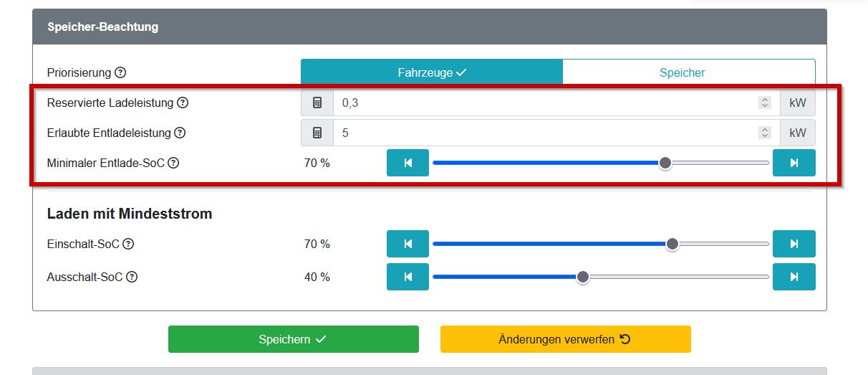Click help icon next to Minimaler Entlade-SoC
868x375 pixels.
(173, 163)
